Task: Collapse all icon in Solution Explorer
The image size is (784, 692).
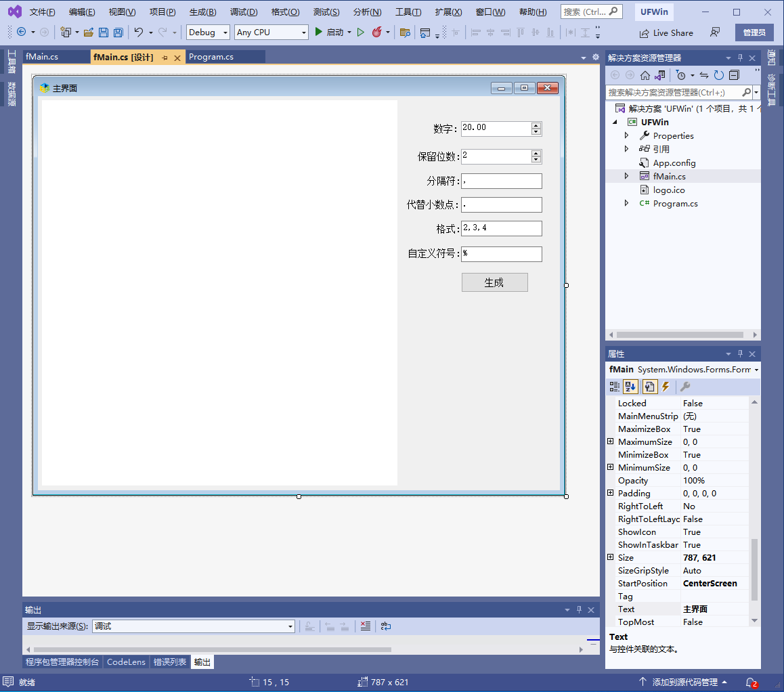Action: click(734, 75)
